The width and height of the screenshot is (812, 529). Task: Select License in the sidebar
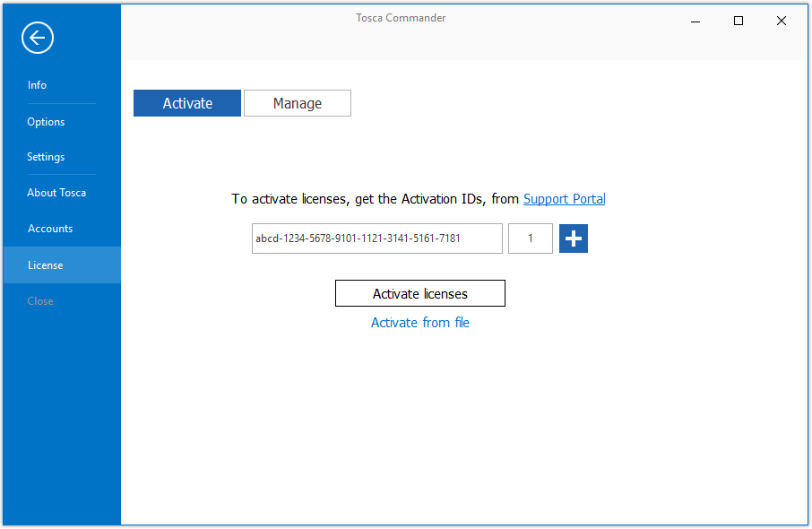[x=62, y=265]
